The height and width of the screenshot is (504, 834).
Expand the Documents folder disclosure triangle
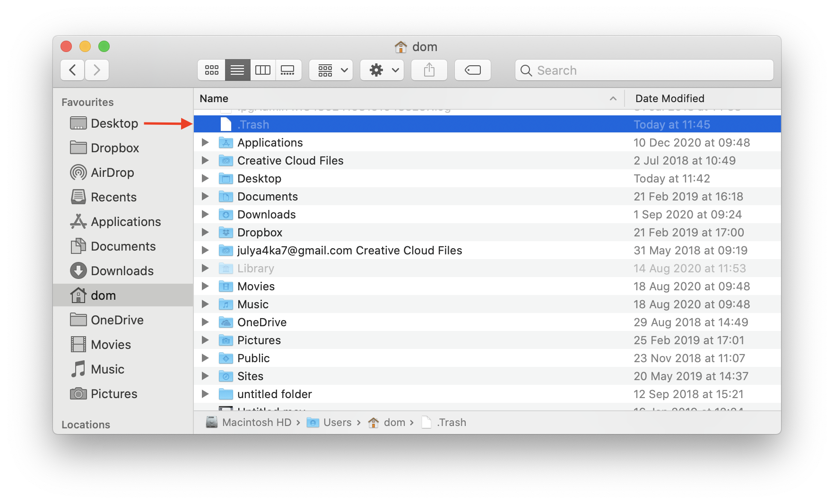pyautogui.click(x=205, y=196)
